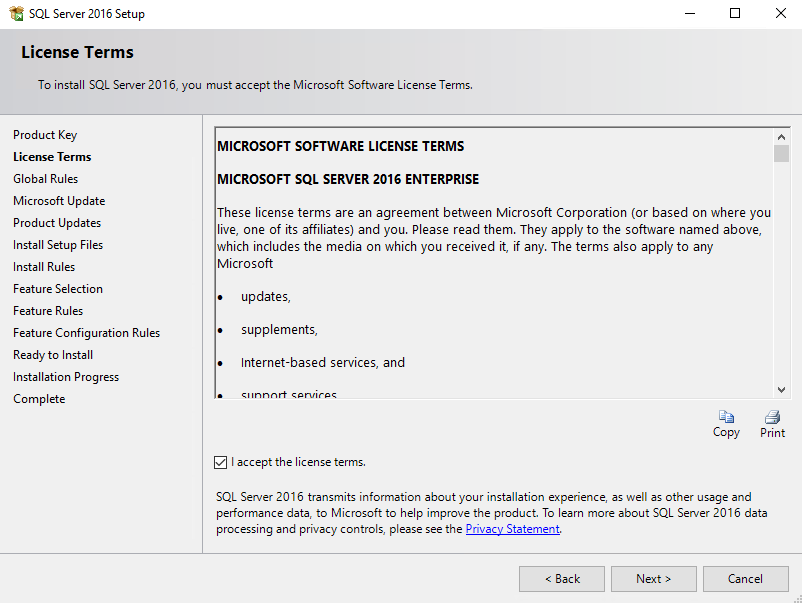802x603 pixels.
Task: Select the Microsoft Update step
Action: [59, 201]
